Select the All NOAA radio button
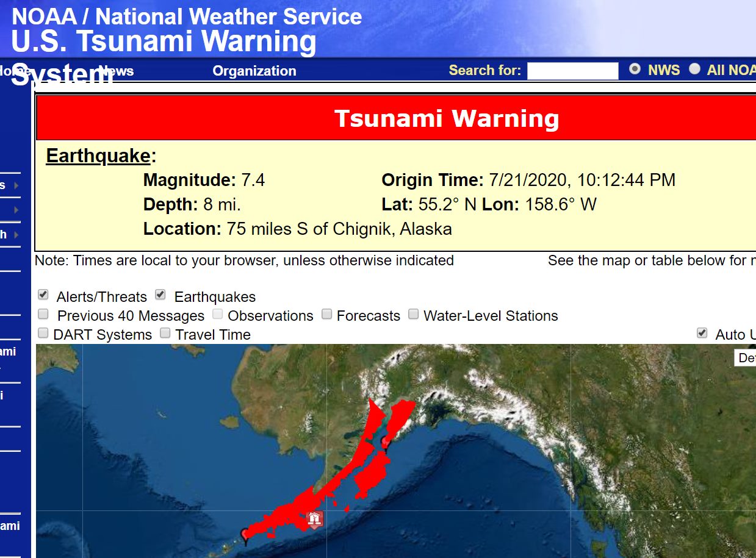 pyautogui.click(x=694, y=69)
